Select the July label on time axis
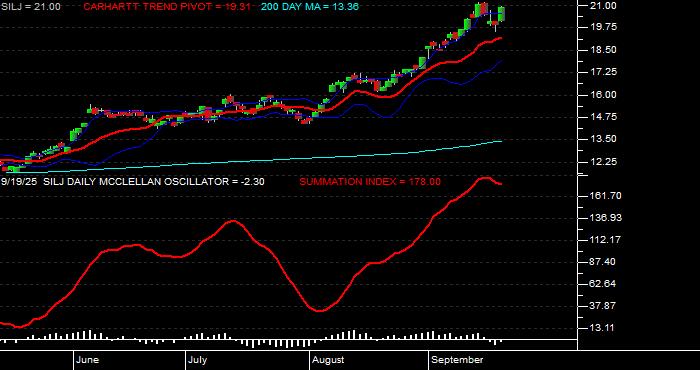Screen dimensions: 700x370 click(x=197, y=360)
